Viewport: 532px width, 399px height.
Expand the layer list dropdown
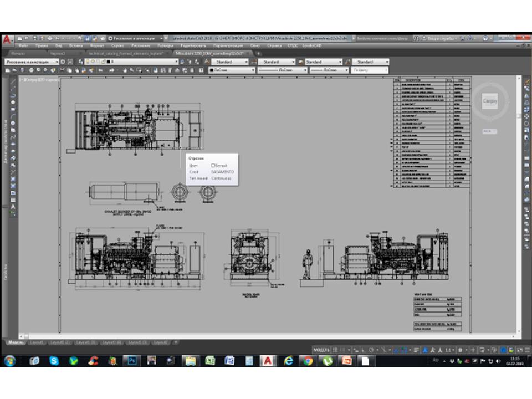point(176,62)
